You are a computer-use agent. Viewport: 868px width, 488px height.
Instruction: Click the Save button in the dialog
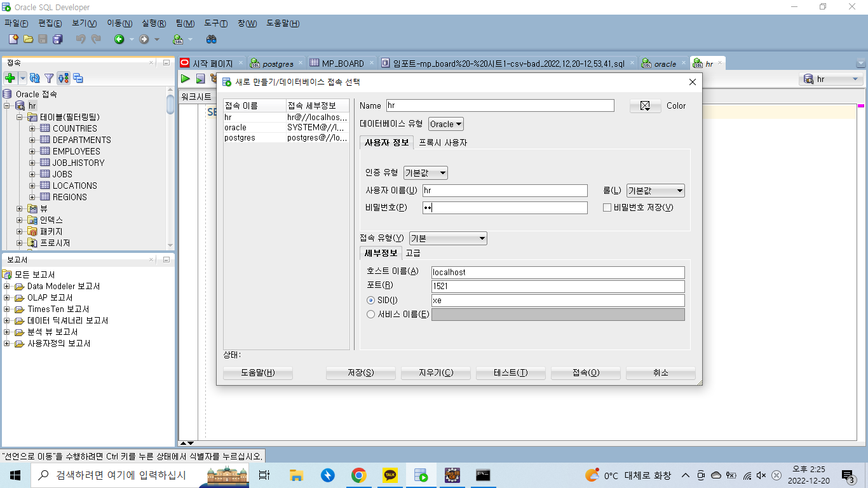(x=361, y=373)
